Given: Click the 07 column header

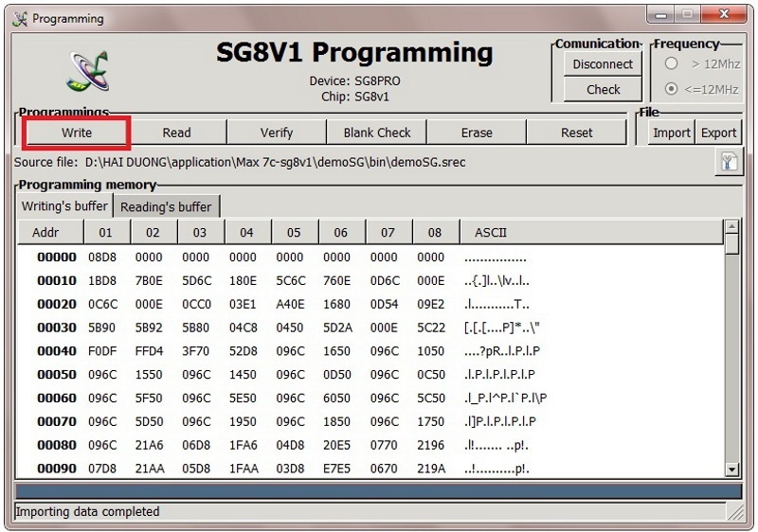Looking at the screenshot, I should click(388, 232).
